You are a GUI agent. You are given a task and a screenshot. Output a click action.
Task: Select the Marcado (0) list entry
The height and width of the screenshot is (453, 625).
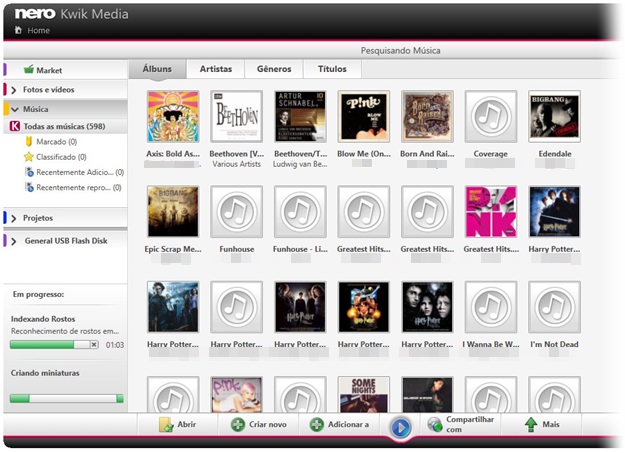pyautogui.click(x=57, y=142)
